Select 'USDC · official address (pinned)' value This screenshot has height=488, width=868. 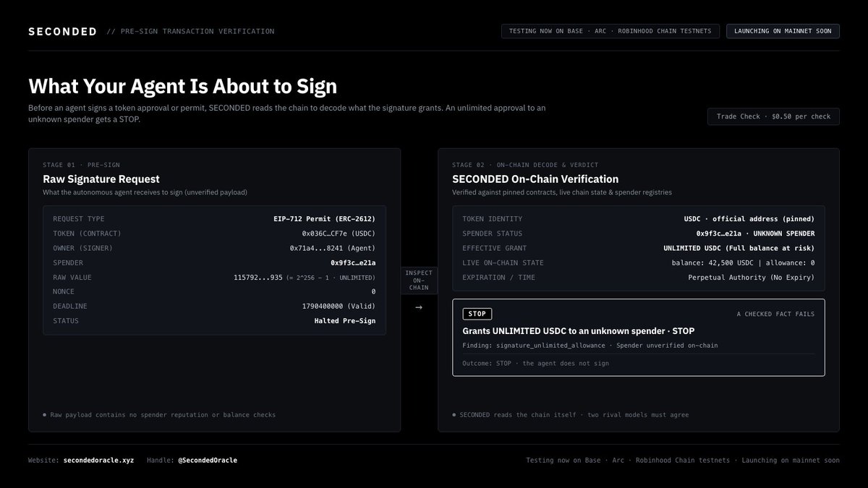click(749, 219)
